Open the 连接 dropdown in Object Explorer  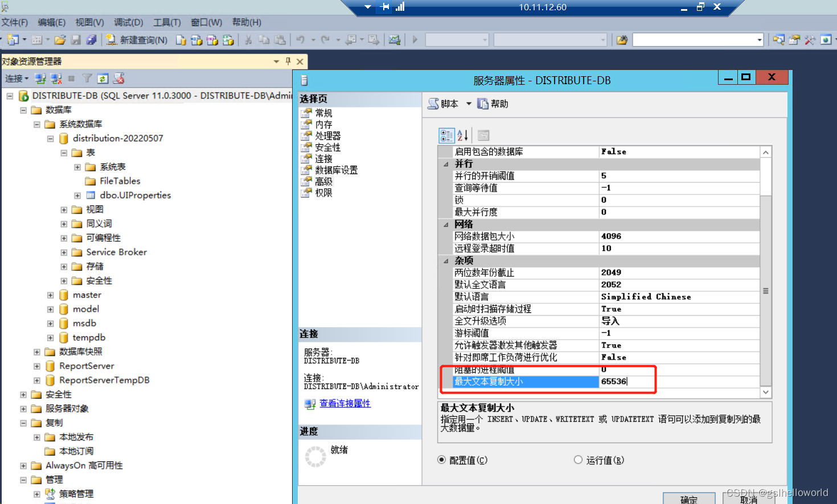[17, 79]
